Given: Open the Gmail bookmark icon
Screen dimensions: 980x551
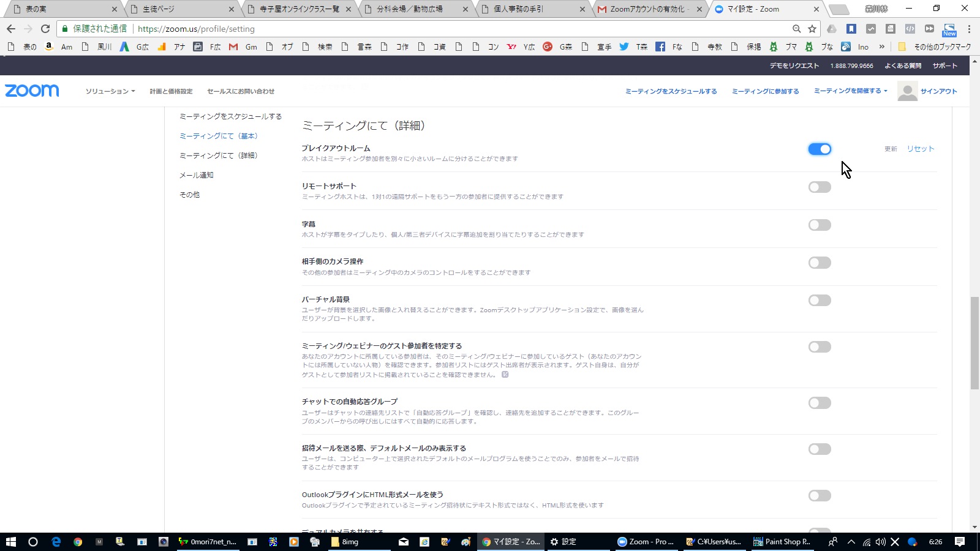Looking at the screenshot, I should click(233, 47).
